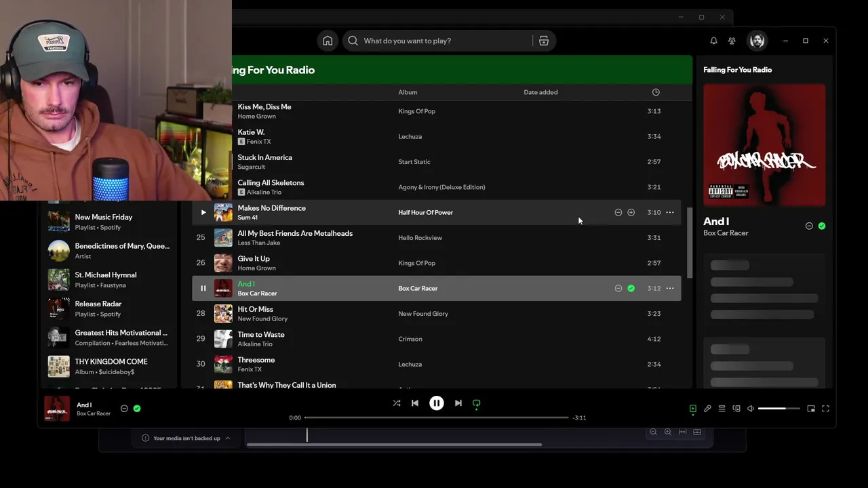Open Box Car Racer artist link in player bar
The width and height of the screenshot is (868, 488).
tap(94, 413)
